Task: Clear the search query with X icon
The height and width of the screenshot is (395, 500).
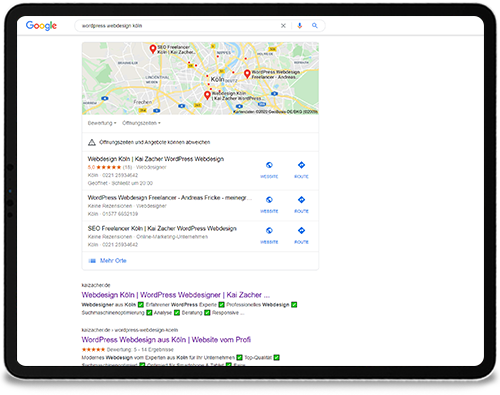Action: pos(283,26)
